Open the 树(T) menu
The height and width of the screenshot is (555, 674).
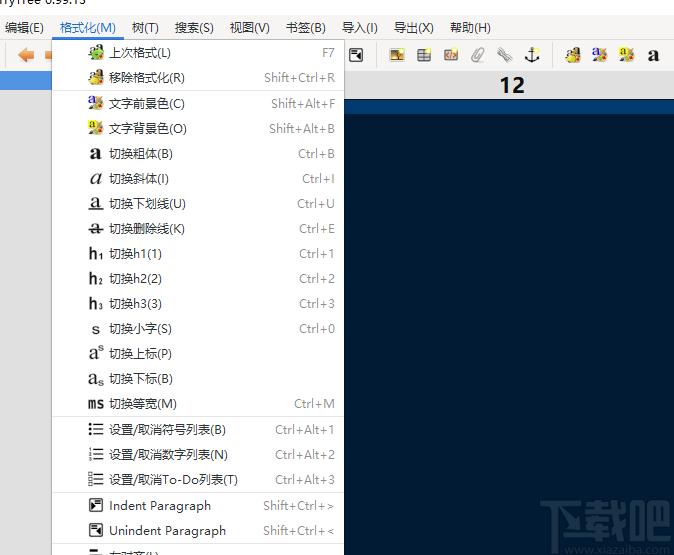145,28
